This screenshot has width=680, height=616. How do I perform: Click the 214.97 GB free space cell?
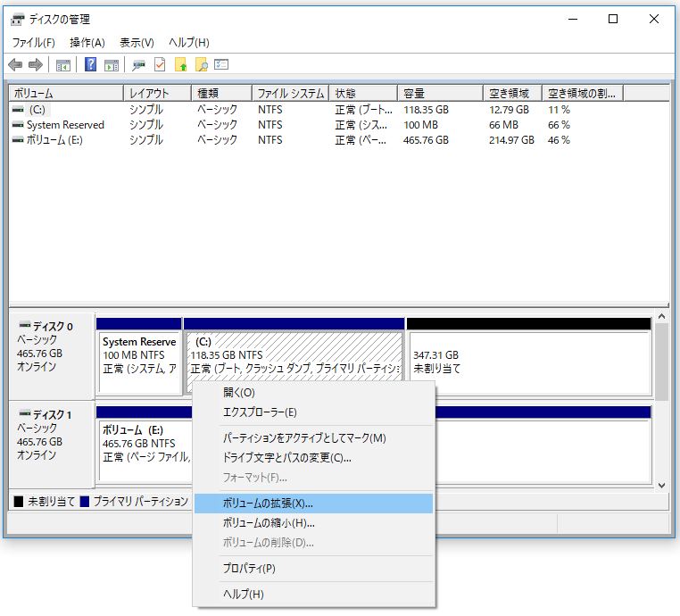coord(511,140)
